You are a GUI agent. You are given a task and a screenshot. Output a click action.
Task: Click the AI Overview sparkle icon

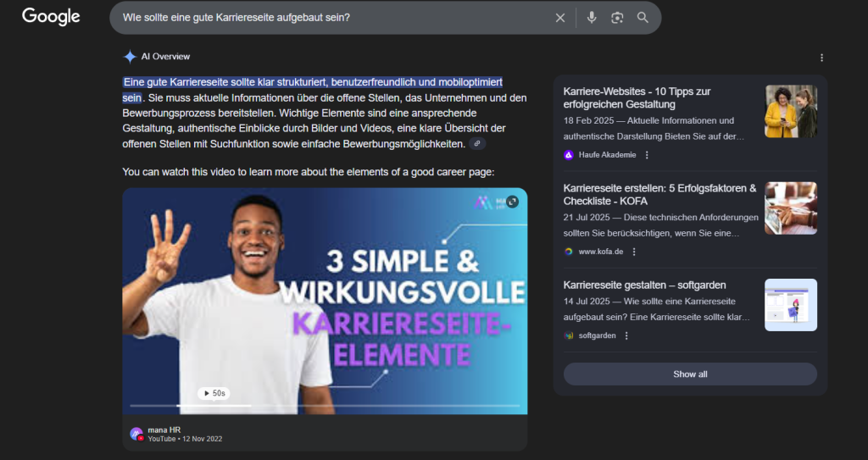[x=130, y=57]
